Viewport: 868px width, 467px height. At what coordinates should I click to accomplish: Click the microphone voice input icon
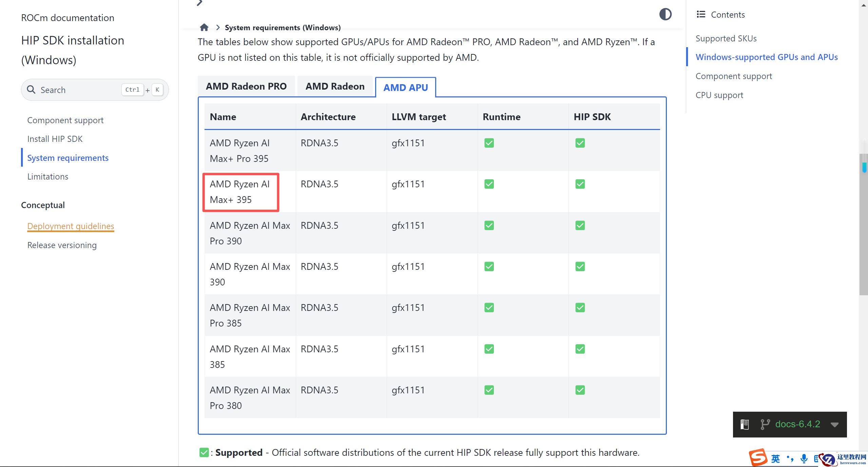click(x=804, y=459)
